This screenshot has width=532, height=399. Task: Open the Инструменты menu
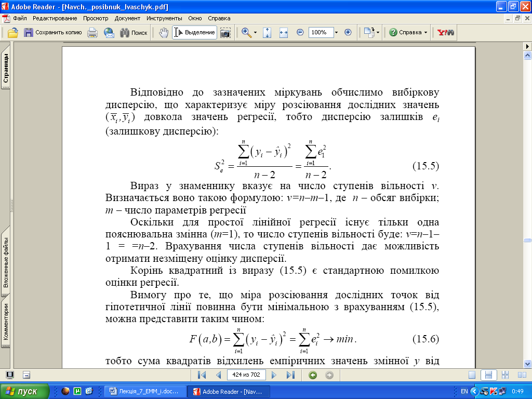click(164, 18)
